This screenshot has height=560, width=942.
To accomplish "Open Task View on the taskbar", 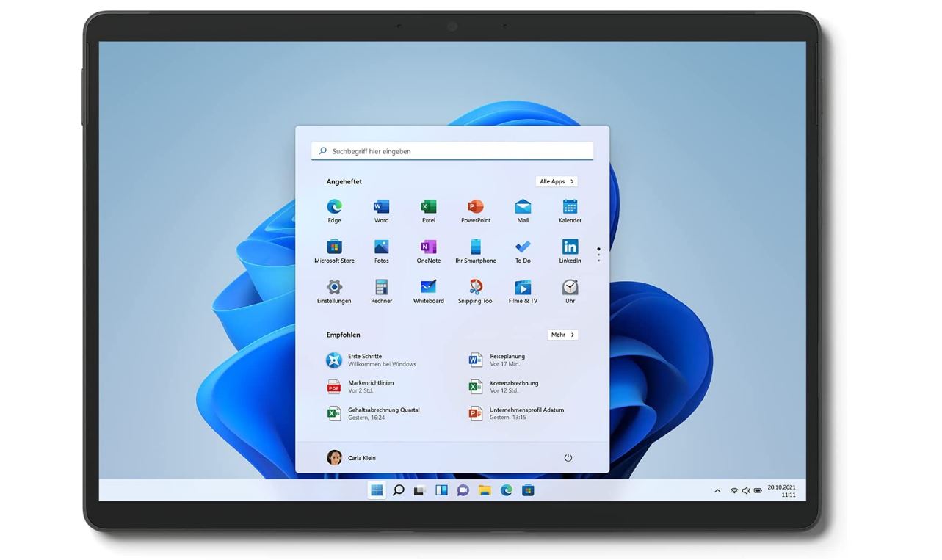I will [x=419, y=490].
